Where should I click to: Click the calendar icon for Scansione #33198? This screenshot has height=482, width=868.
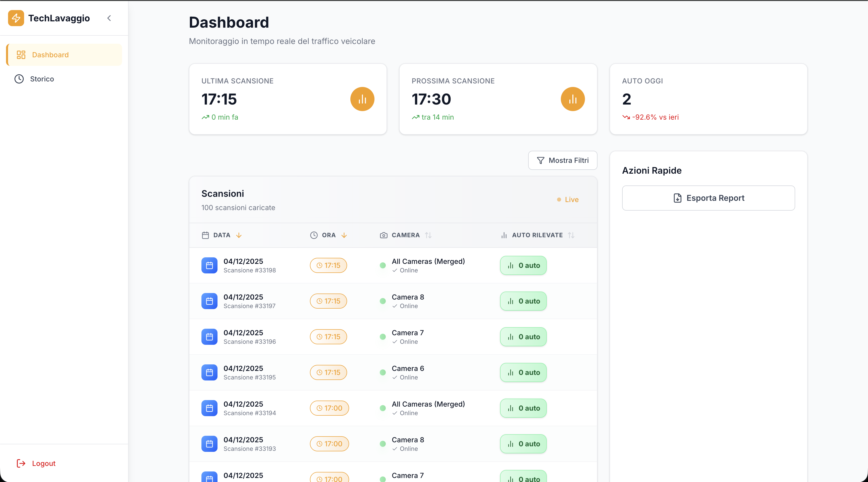(x=209, y=265)
